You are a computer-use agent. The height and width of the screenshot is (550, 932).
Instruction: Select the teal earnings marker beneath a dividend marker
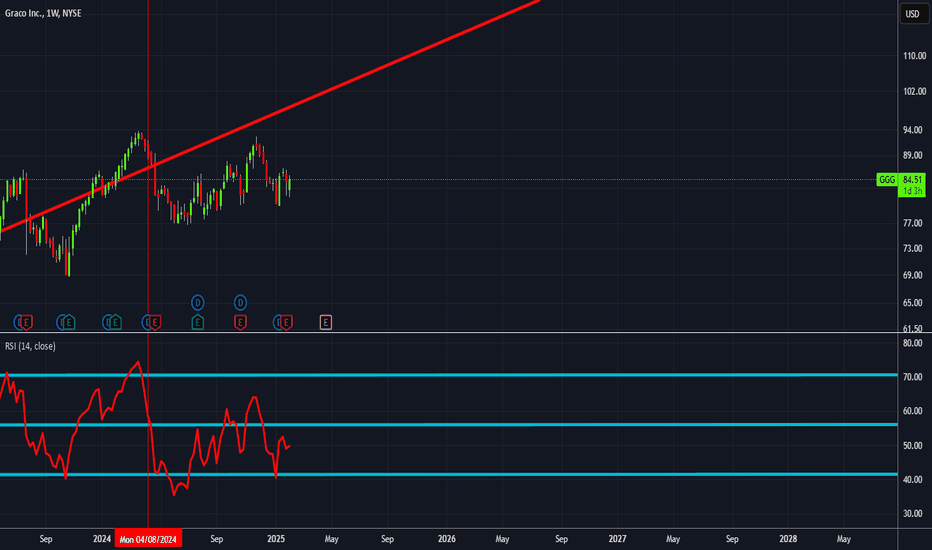(197, 322)
